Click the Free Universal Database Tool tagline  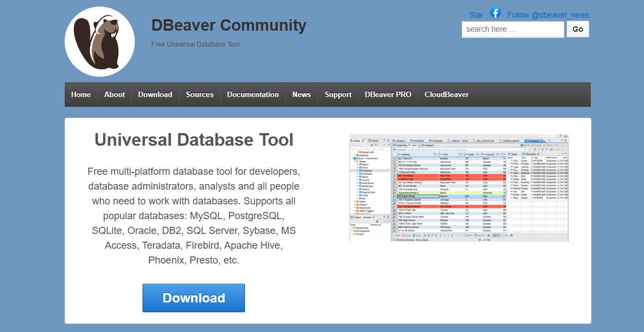pyautogui.click(x=196, y=44)
